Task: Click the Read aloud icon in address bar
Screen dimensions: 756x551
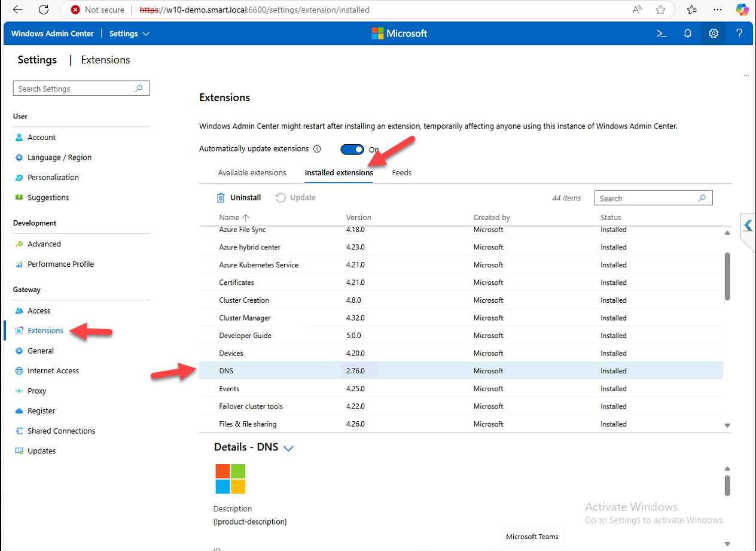Action: [638, 10]
